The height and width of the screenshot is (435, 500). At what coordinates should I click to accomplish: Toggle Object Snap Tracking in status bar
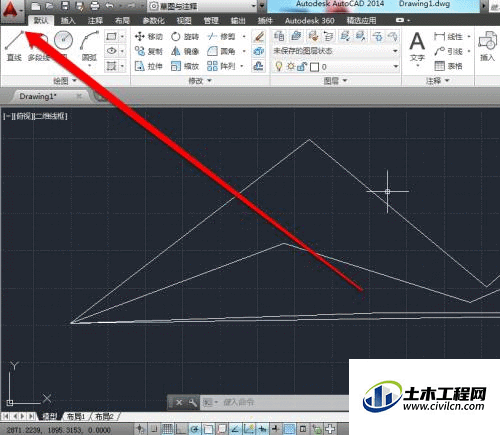tap(235, 429)
